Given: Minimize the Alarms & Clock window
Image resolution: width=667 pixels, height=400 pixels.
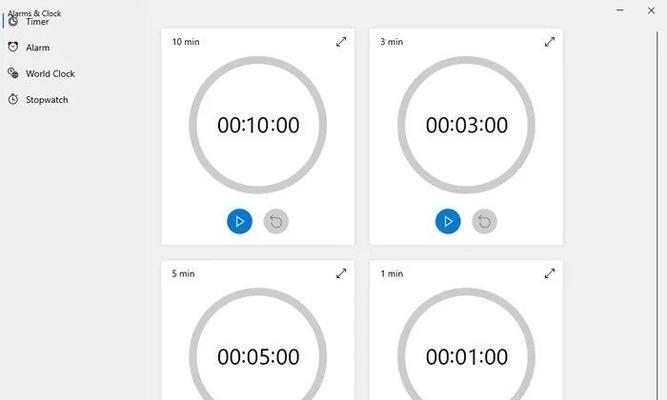Looking at the screenshot, I should tap(620, 10).
